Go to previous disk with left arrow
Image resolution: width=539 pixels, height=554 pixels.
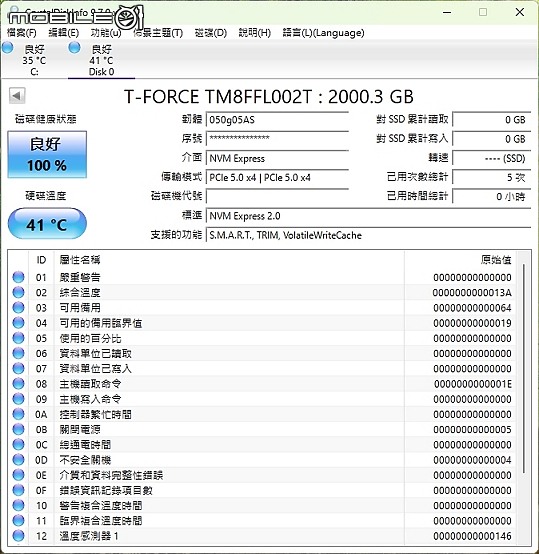pyautogui.click(x=17, y=95)
